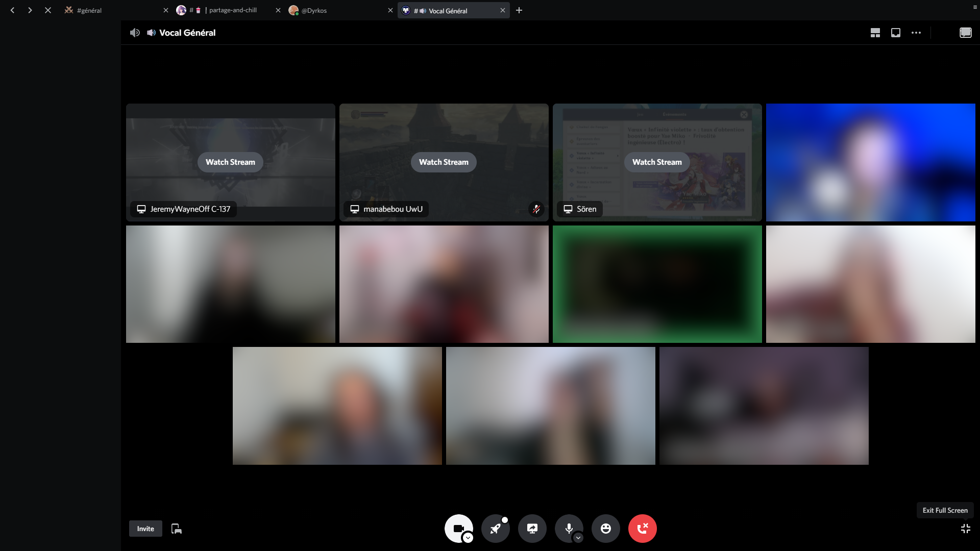Show the channel text chat panel
Image resolution: width=980 pixels, height=551 pixels.
coord(966,32)
